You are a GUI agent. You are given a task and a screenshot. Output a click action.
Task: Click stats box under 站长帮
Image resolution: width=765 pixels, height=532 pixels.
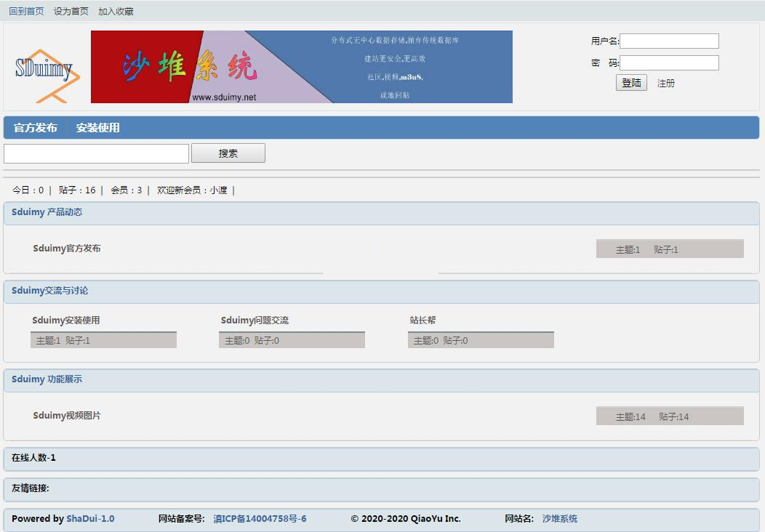click(x=481, y=340)
